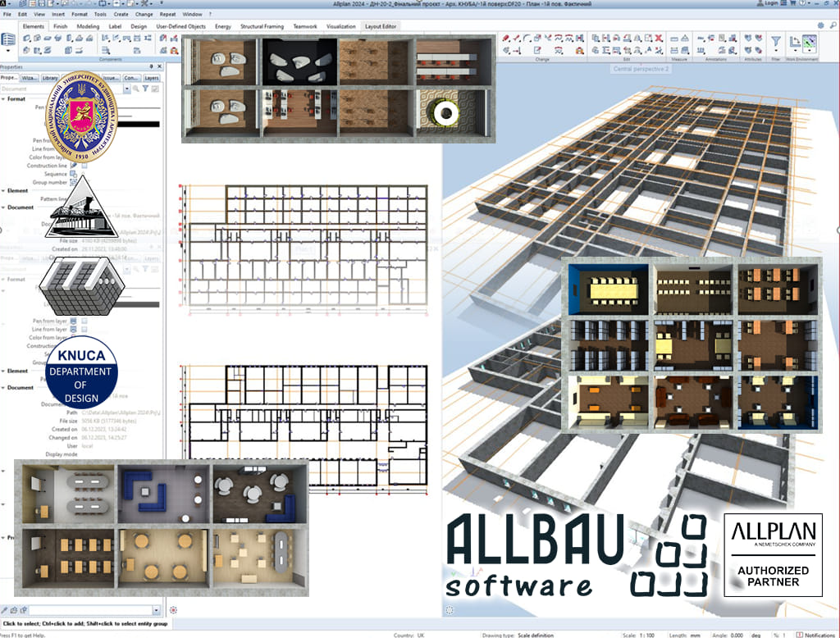Click the Country UK entry in status bar
The height and width of the screenshot is (638, 840).
pos(409,635)
